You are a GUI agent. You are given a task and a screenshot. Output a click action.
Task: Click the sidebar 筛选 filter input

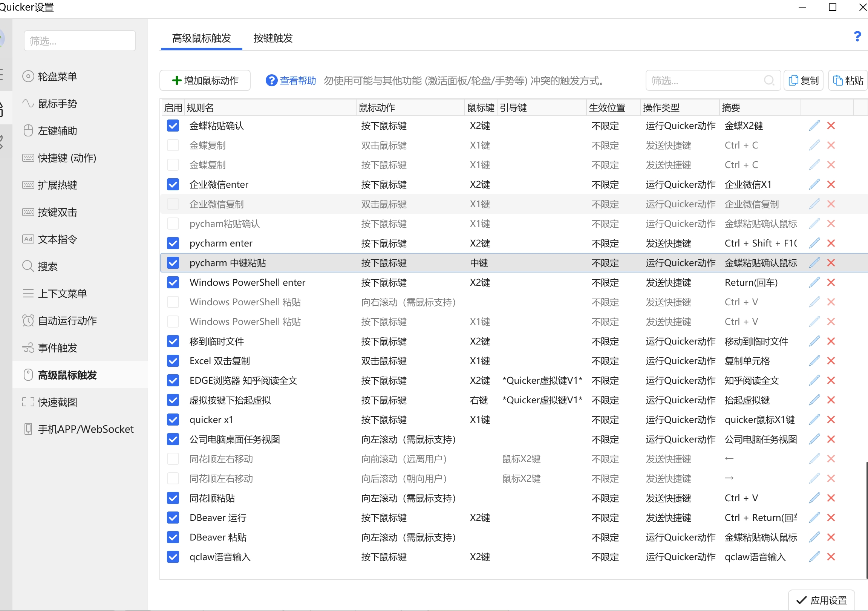coord(80,41)
